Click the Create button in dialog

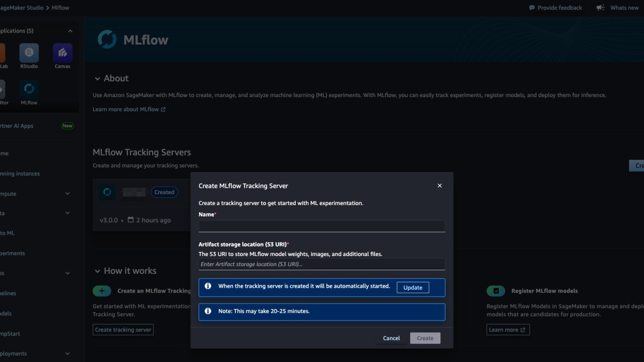[425, 338]
